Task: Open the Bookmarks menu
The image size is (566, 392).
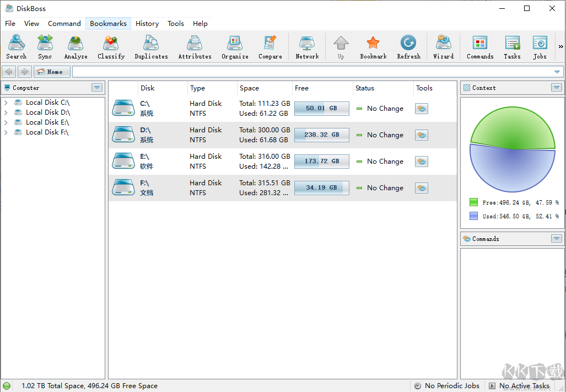Action: [108, 24]
